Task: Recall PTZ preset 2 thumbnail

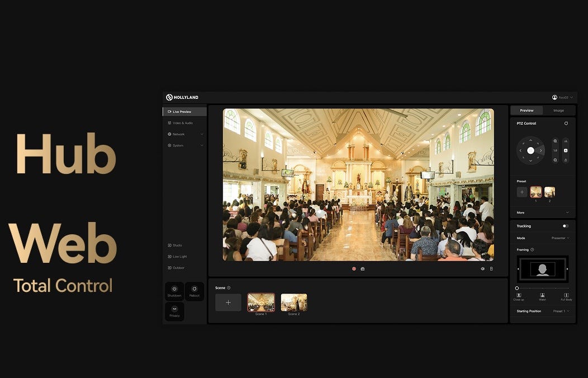Action: [550, 192]
